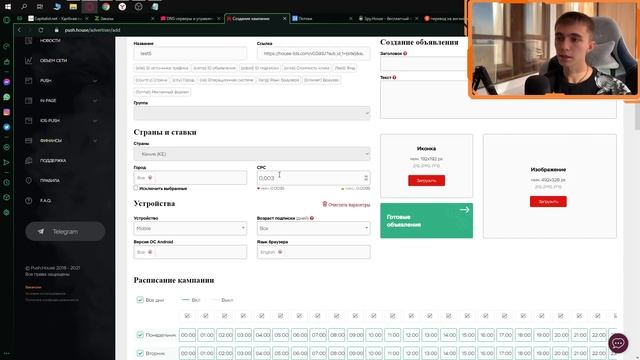Open WhatsApp in the Opera sidebar

[x=7, y=97]
